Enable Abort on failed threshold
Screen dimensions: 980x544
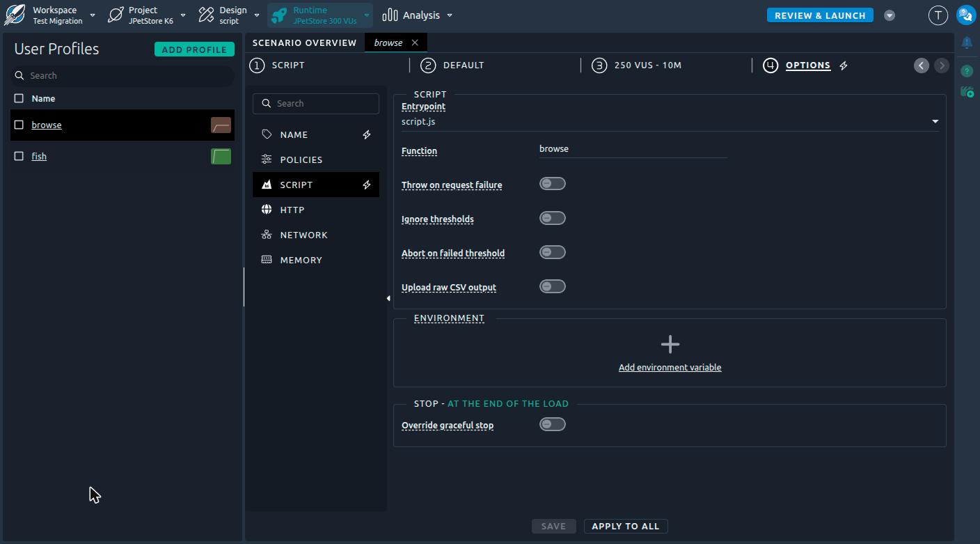(x=553, y=252)
